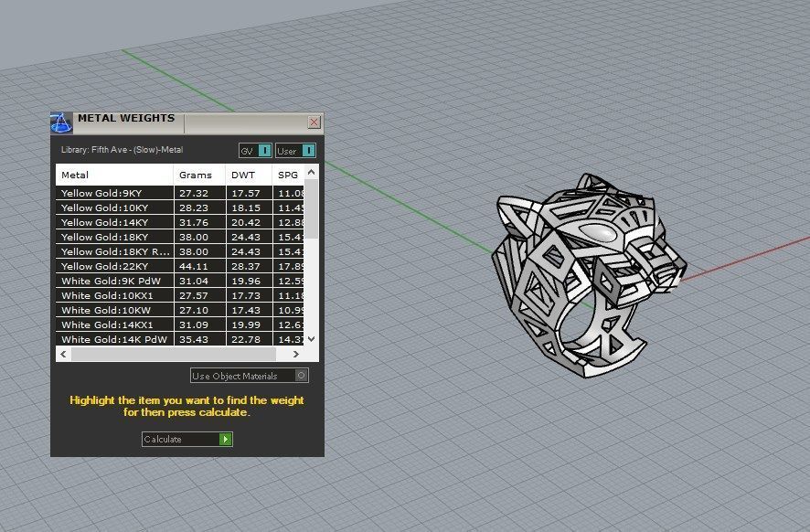Select the Yellow Gold:18KY R... row

pos(180,251)
